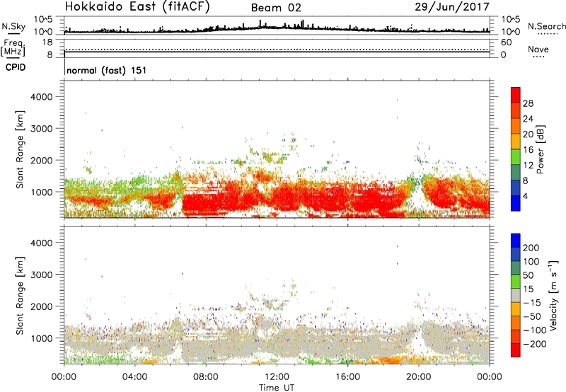Click the 'Freq. [MHz]' axis label

[13, 48]
